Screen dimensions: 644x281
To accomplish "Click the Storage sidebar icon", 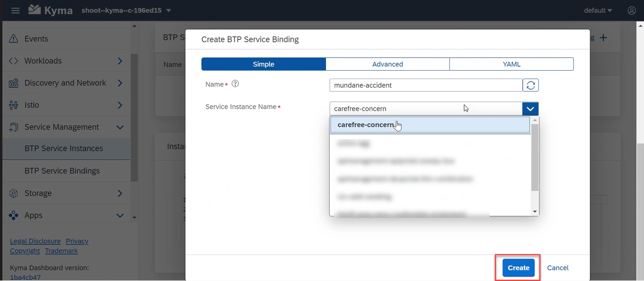I will [13, 193].
